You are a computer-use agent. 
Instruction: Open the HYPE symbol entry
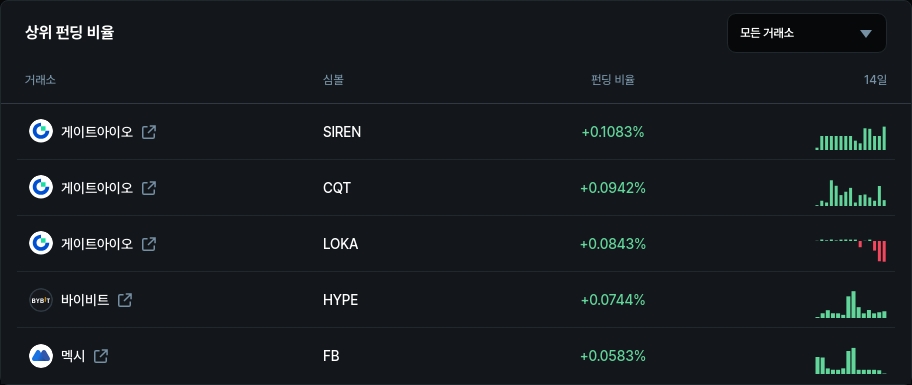click(x=340, y=300)
